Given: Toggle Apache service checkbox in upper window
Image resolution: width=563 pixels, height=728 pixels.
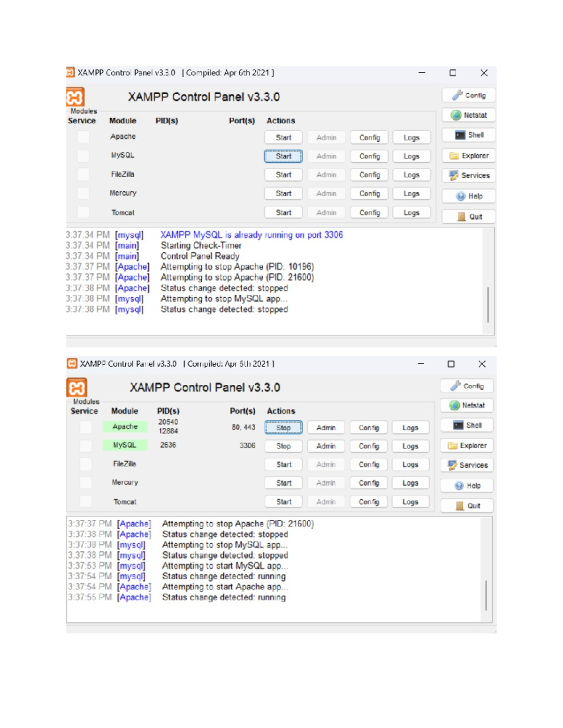Looking at the screenshot, I should click(x=83, y=137).
